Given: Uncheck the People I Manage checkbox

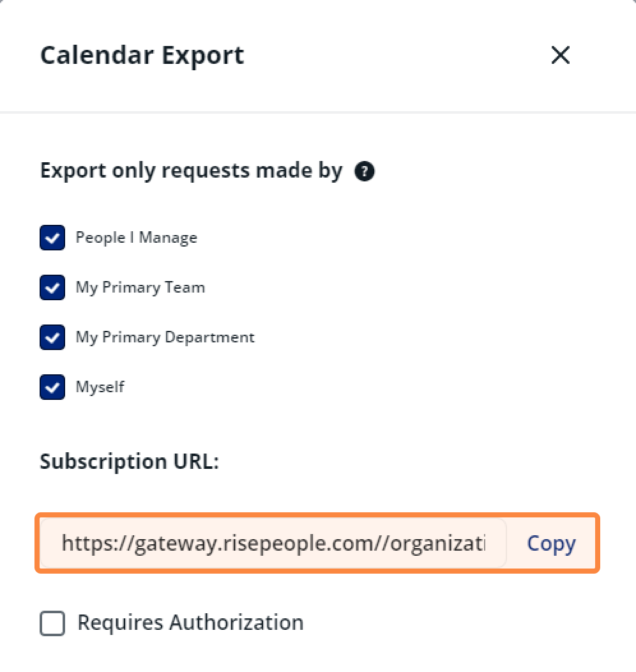Looking at the screenshot, I should point(52,238).
